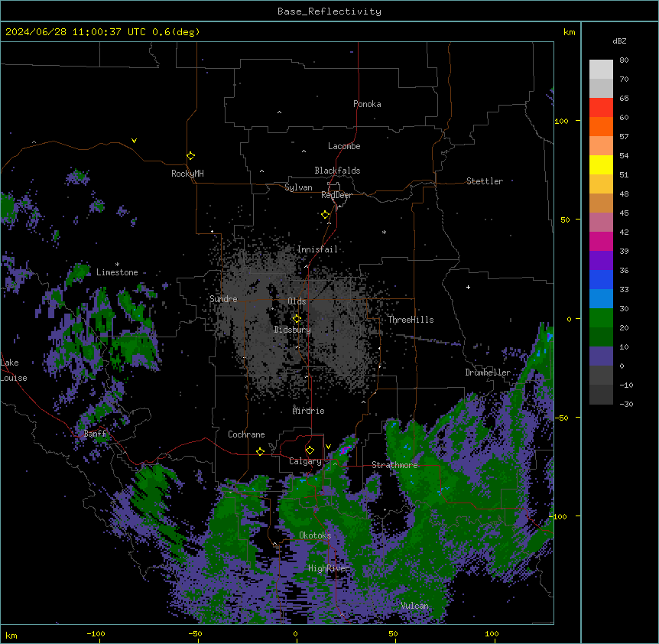Click the Lake Louise label
The width and height of the screenshot is (659, 644).
click(x=13, y=370)
